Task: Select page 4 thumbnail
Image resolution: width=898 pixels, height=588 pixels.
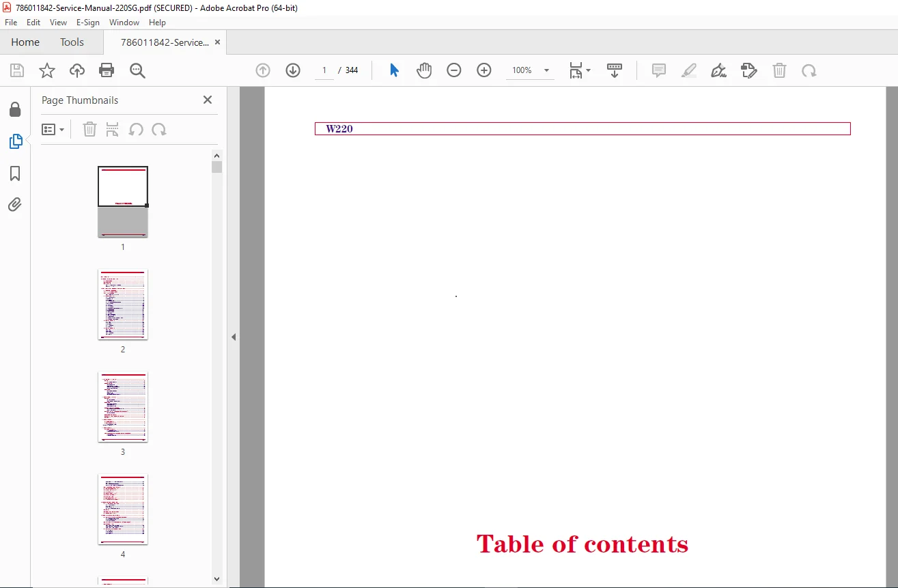Action: click(123, 509)
